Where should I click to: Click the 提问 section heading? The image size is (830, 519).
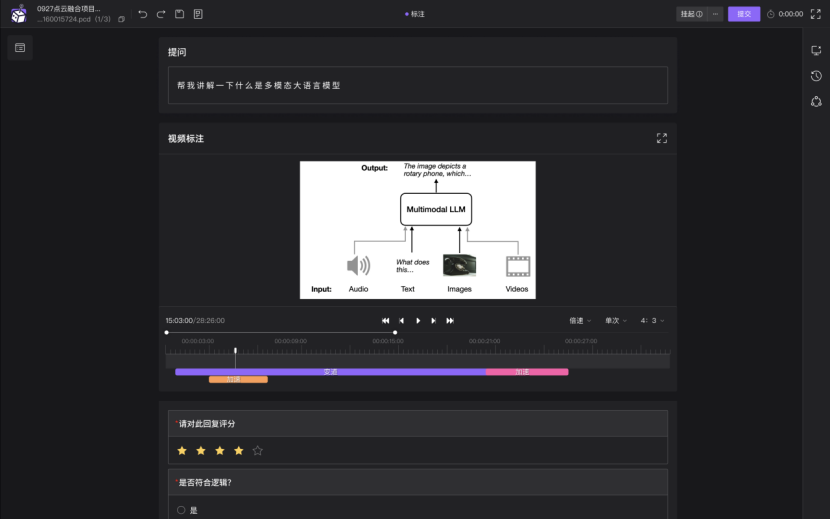(x=177, y=52)
